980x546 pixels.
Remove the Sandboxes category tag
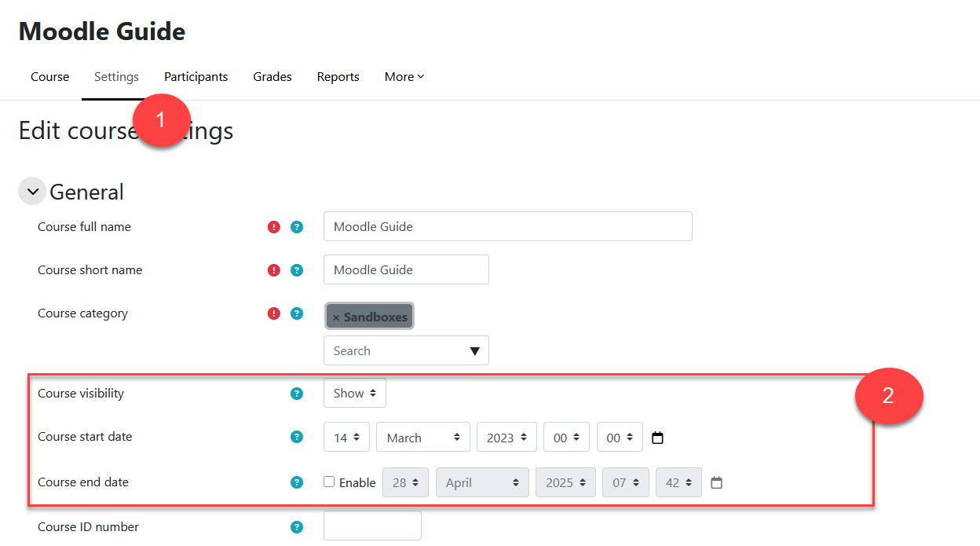click(x=336, y=317)
